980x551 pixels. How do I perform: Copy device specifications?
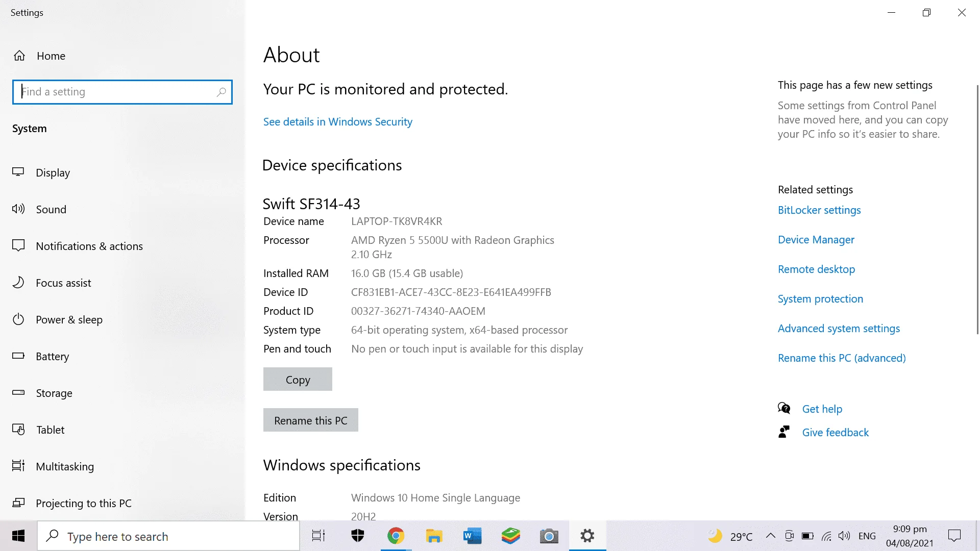click(x=298, y=379)
